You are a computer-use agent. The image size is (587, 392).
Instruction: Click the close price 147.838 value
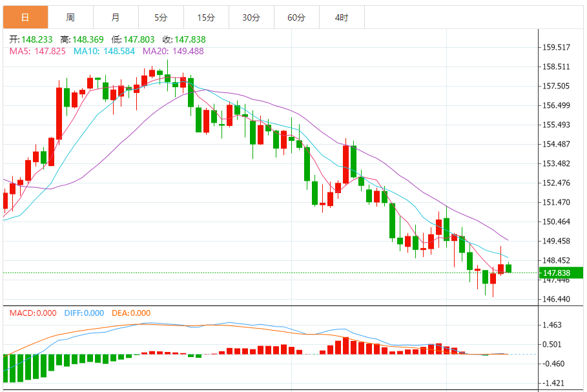point(190,39)
